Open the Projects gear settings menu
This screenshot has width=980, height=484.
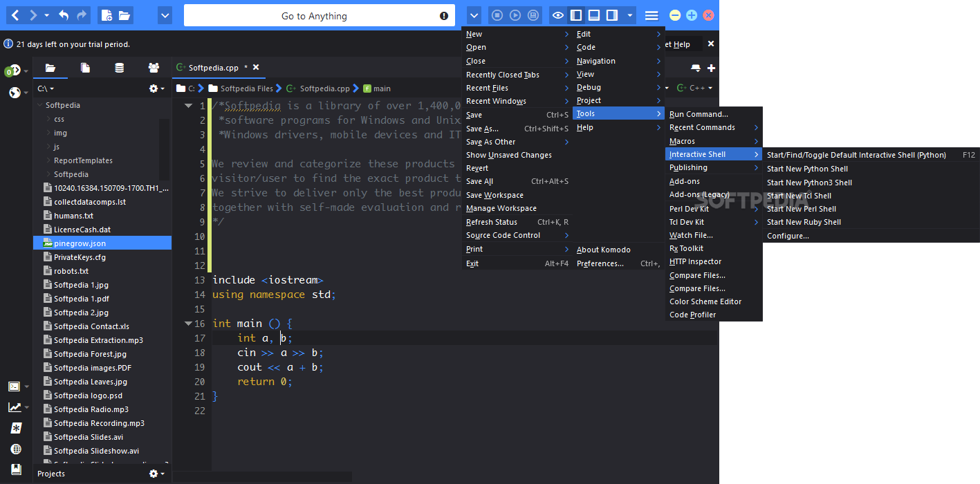(157, 474)
